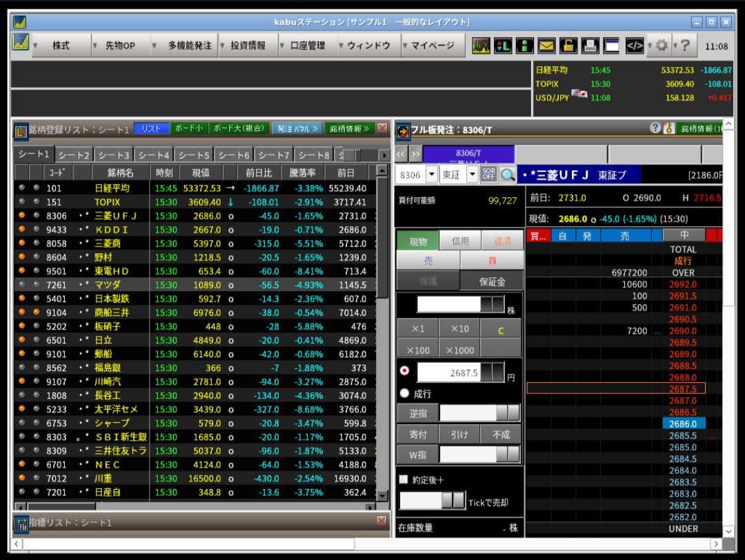Open the chart icon in the toolbar
The width and height of the screenshot is (745, 560).
coord(481,46)
